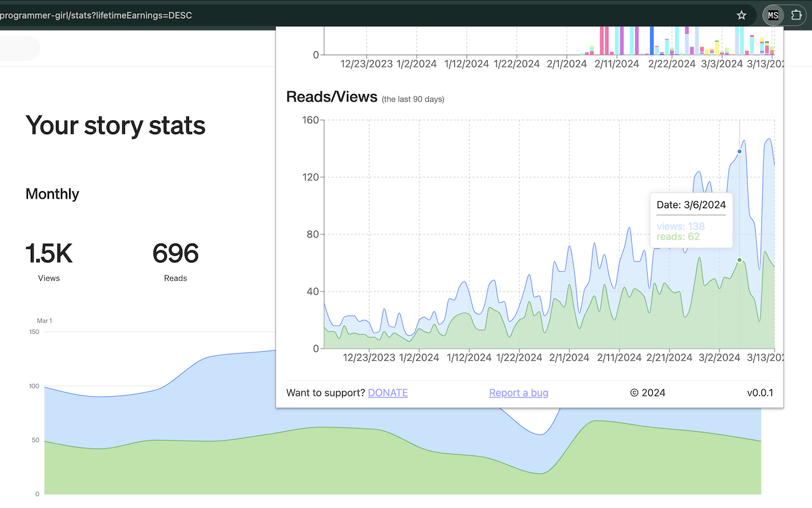The height and width of the screenshot is (508, 812).
Task: Click the 12/23/2023 axis label on the top chart
Action: [367, 63]
